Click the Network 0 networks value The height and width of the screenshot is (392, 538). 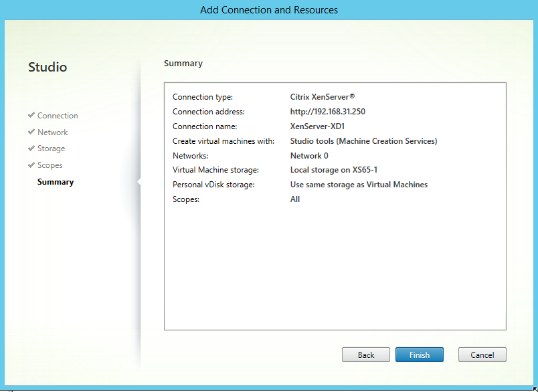[x=309, y=155]
